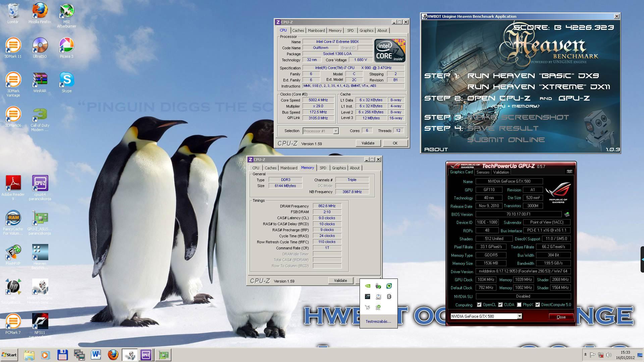Click the jet plane tray icon

368,307
